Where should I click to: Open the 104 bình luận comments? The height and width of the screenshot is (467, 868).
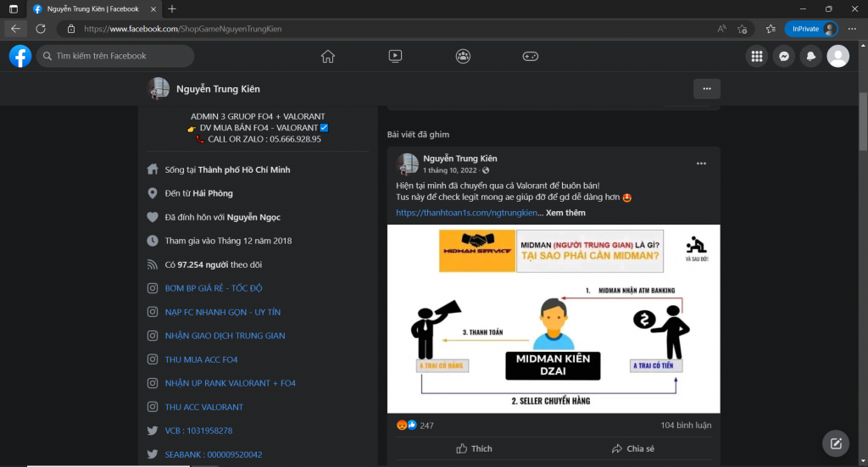click(x=686, y=425)
